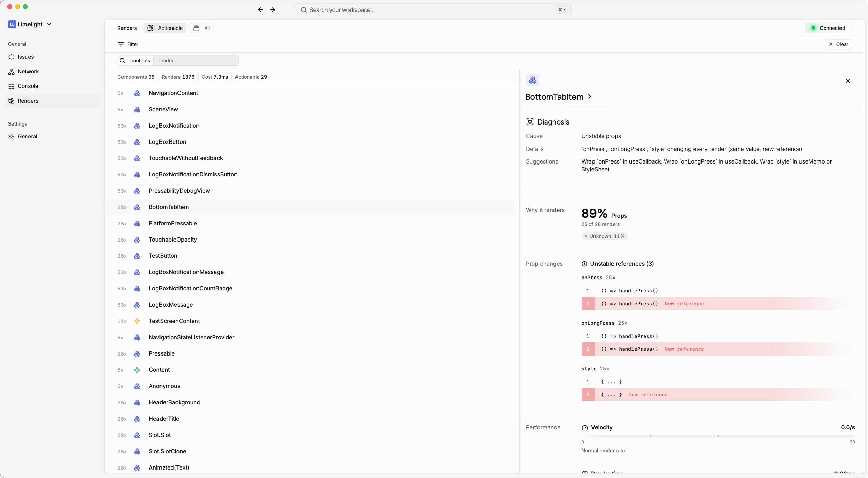Viewport: 868px width, 478px height.
Task: Switch to the Actionable tab
Action: pos(165,28)
